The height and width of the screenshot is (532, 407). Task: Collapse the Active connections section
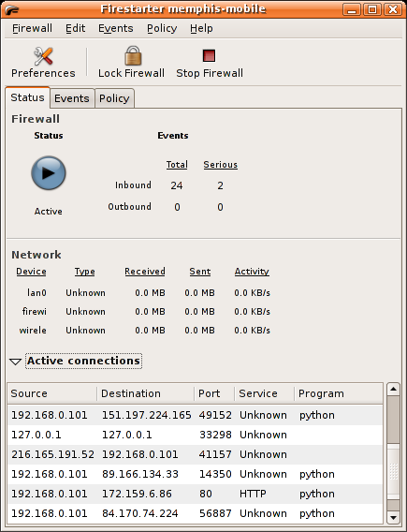click(15, 362)
